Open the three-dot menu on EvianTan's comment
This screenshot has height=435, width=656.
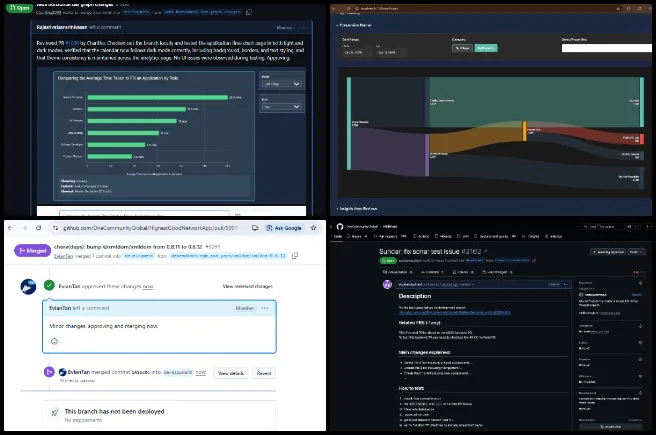point(265,308)
